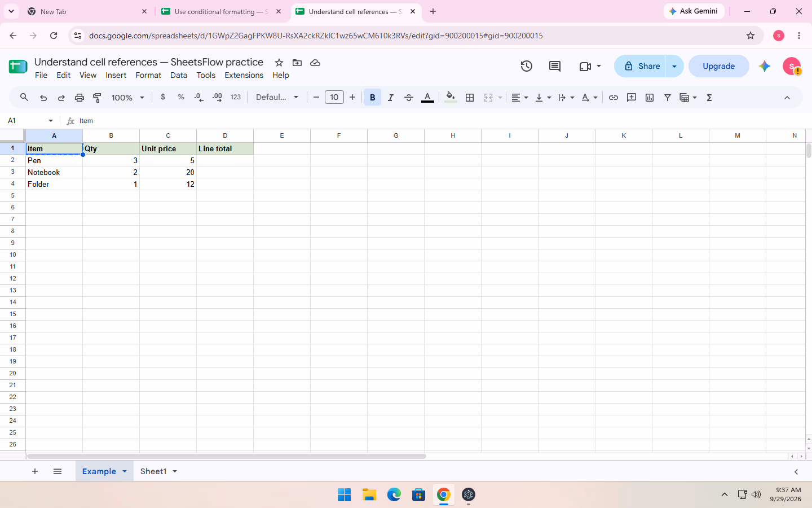Toggle bold formatting
The image size is (812, 508).
click(373, 98)
